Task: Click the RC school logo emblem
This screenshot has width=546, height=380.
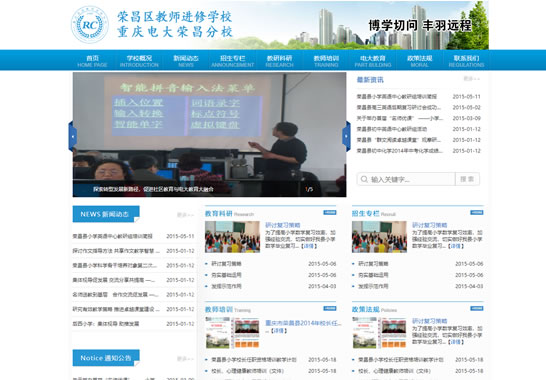Action: pos(90,25)
